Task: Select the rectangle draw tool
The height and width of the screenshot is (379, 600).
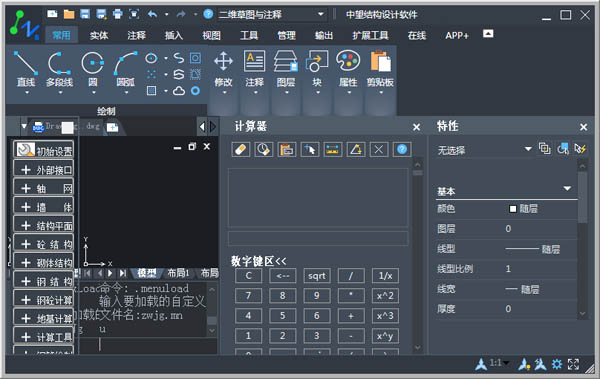Action: (x=152, y=91)
